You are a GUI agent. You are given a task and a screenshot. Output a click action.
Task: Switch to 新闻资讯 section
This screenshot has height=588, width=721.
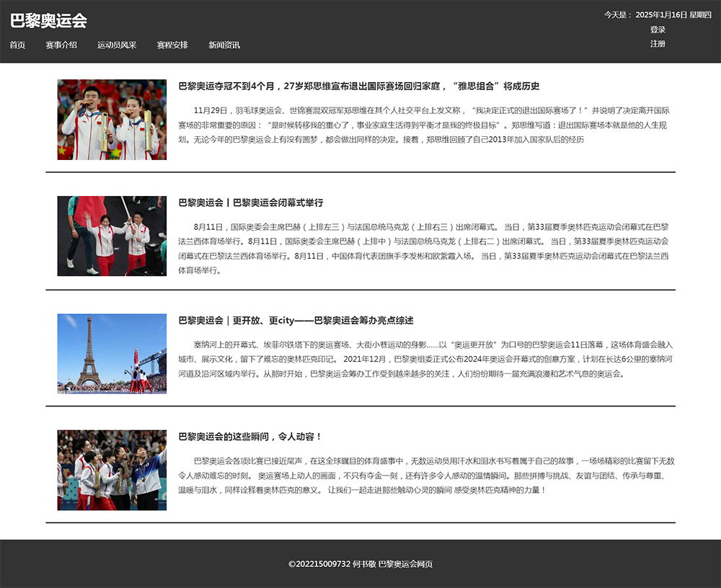point(224,45)
